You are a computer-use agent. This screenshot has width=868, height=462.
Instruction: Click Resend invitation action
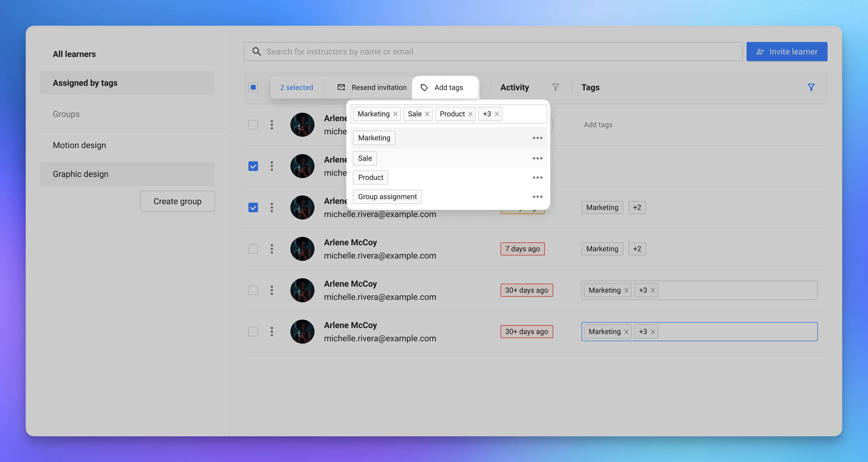pyautogui.click(x=372, y=87)
